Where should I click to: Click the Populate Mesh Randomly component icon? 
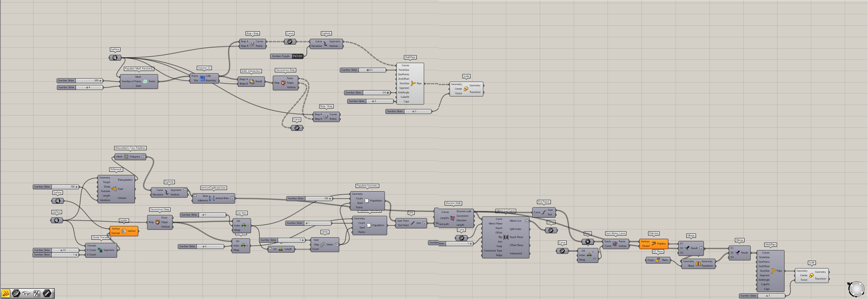tap(145, 81)
